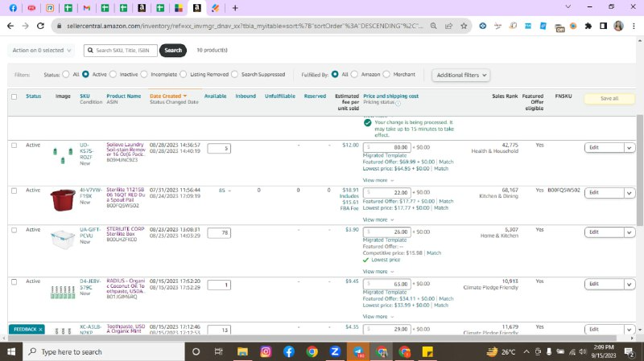Choose Amazon under Fulfilled By
Image resolution: width=644 pixels, height=361 pixels.
tap(354, 74)
